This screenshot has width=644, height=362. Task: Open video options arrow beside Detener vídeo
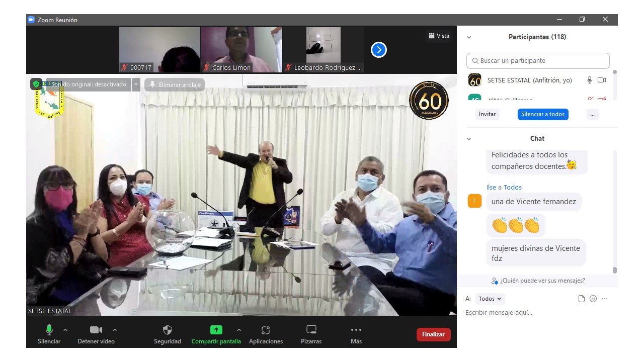point(115,330)
